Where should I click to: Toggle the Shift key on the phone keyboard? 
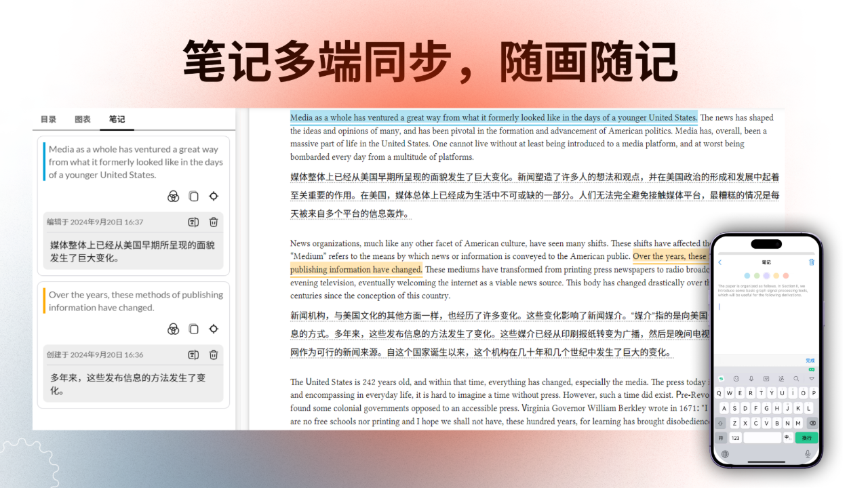click(x=720, y=423)
